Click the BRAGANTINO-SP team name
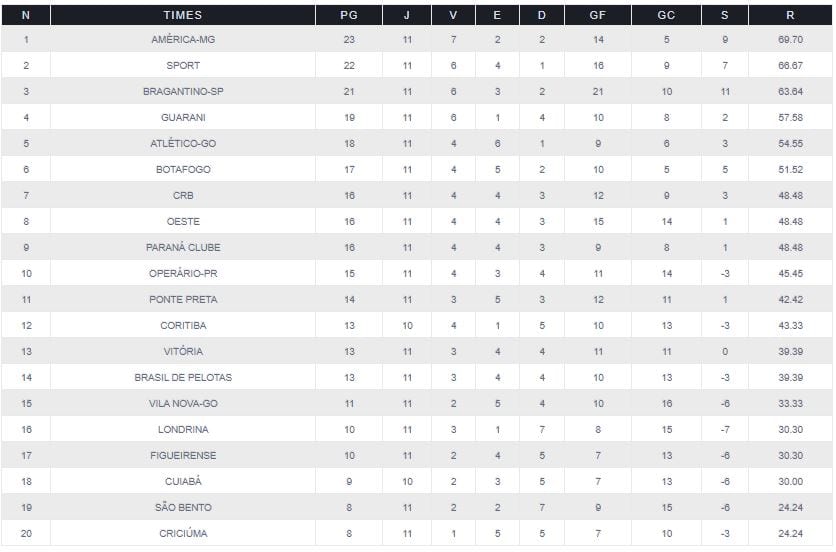The image size is (836, 552). click(183, 91)
